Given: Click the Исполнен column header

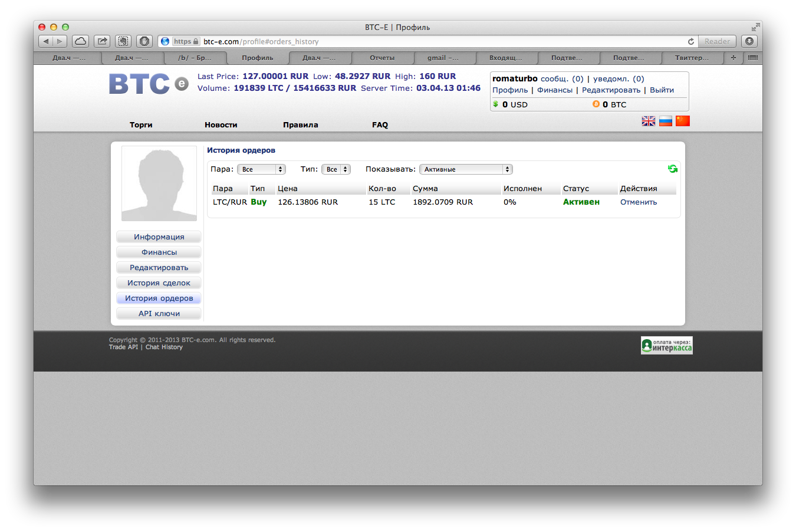Looking at the screenshot, I should point(522,188).
